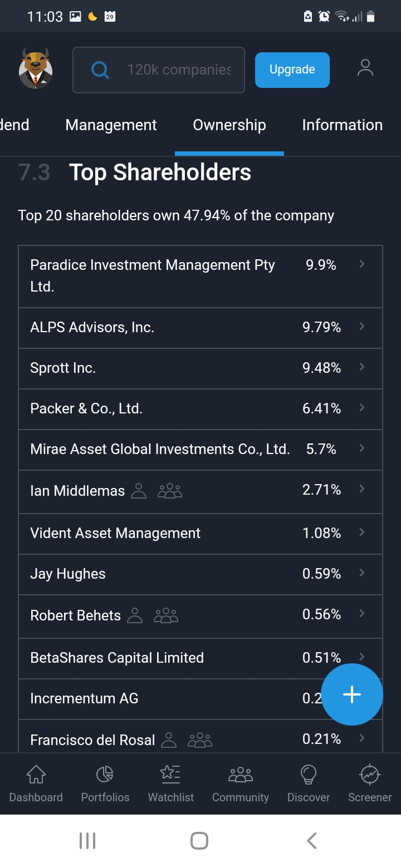Tap the bull mascot logo
The height and width of the screenshot is (868, 401).
click(x=36, y=68)
